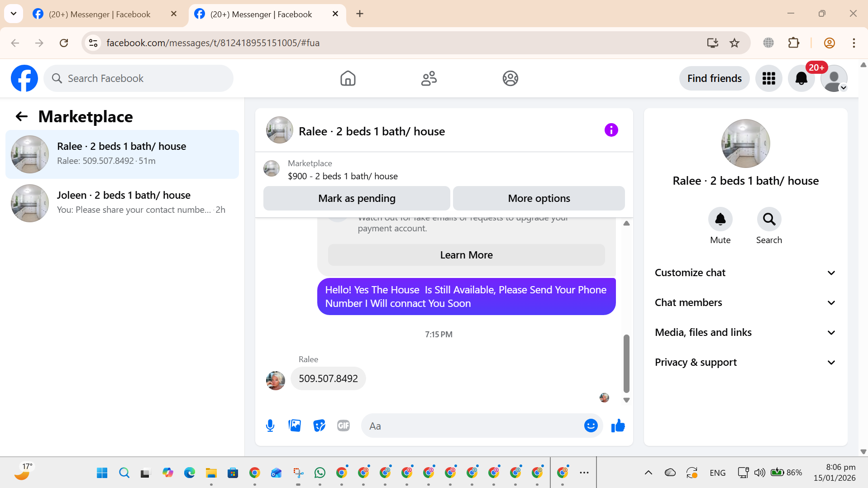Image resolution: width=868 pixels, height=488 pixels.
Task: Open the purple conversation information icon
Action: (611, 130)
